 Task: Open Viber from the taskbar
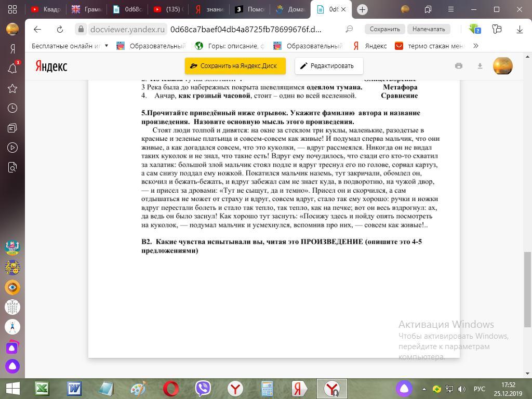(203, 389)
